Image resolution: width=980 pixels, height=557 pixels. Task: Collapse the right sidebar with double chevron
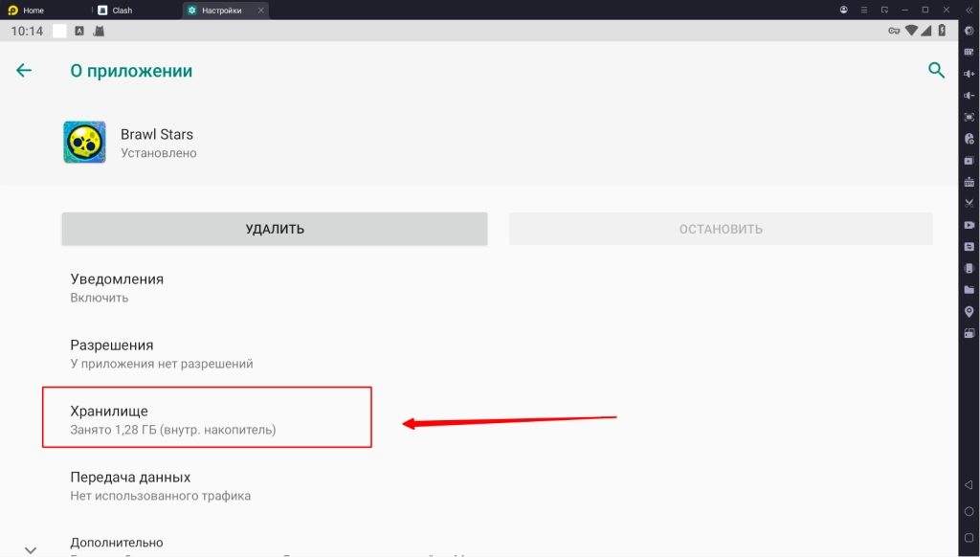(969, 10)
